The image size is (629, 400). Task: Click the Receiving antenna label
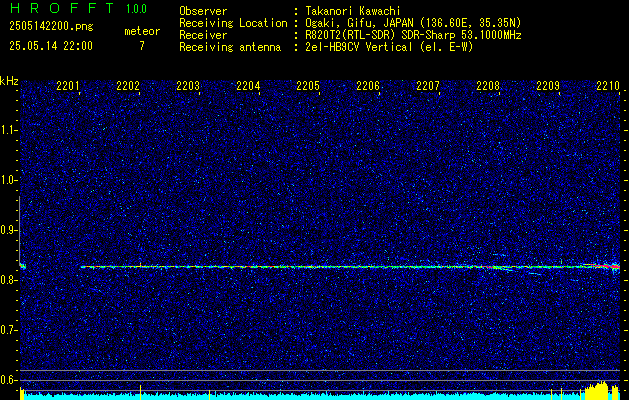[230, 47]
